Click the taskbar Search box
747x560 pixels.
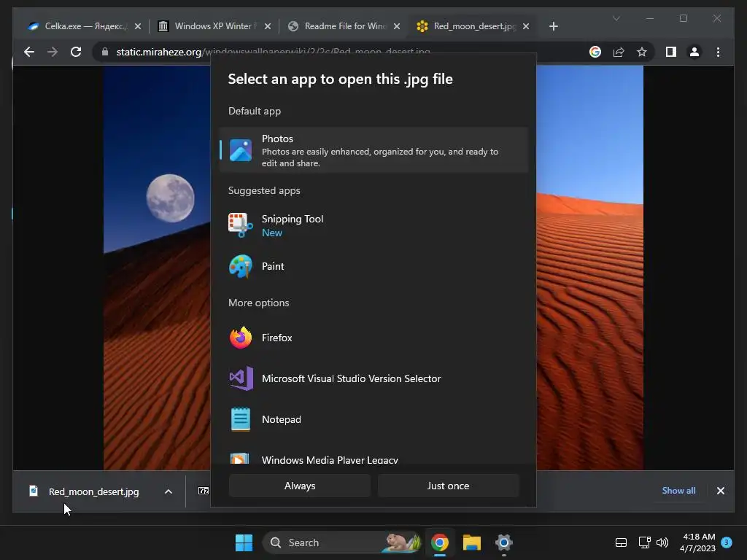click(x=341, y=542)
